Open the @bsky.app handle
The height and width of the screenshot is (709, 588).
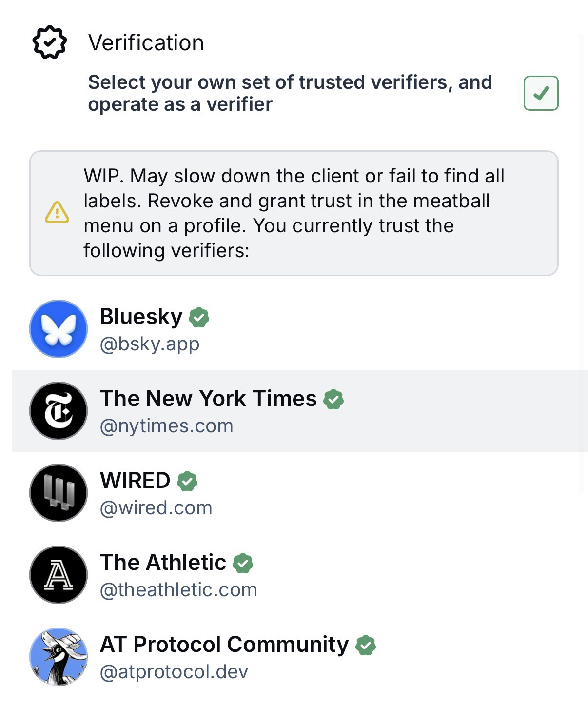point(150,344)
